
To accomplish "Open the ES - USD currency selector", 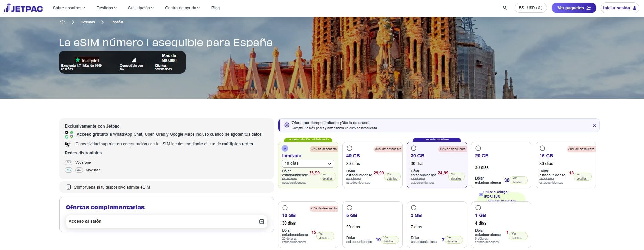I will click(530, 8).
